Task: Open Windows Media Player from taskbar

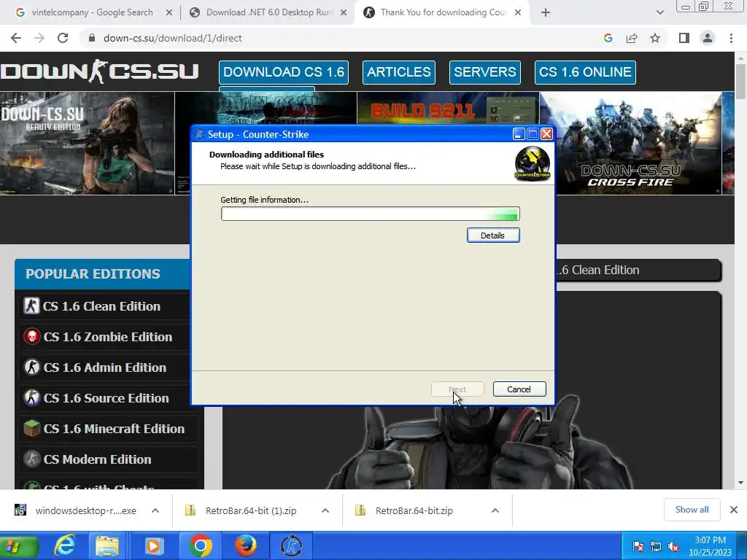Action: pos(154,545)
